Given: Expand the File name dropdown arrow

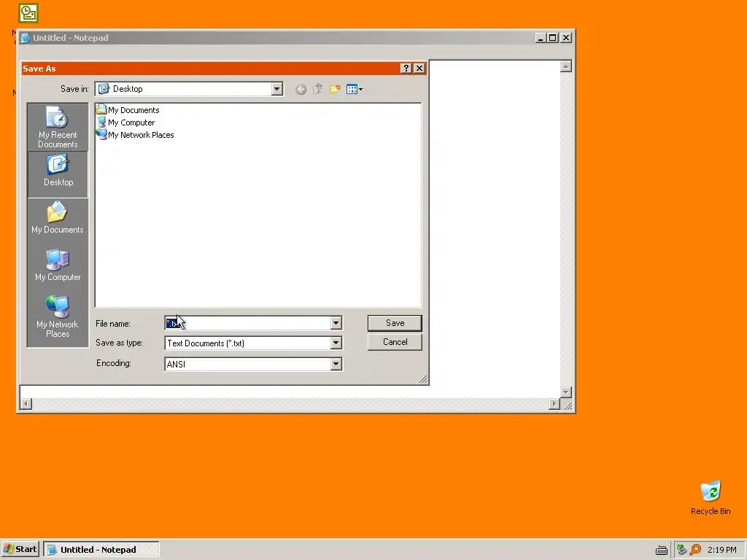Looking at the screenshot, I should point(336,323).
